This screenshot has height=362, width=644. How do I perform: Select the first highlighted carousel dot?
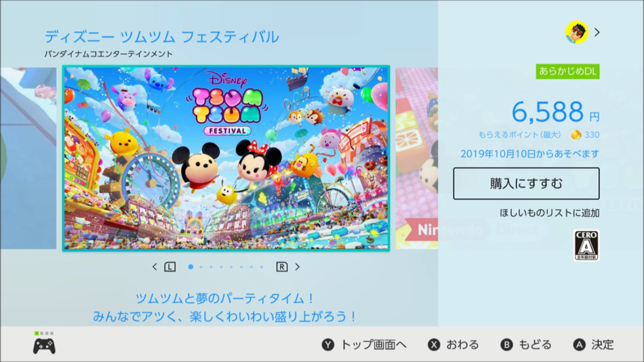[x=191, y=267]
